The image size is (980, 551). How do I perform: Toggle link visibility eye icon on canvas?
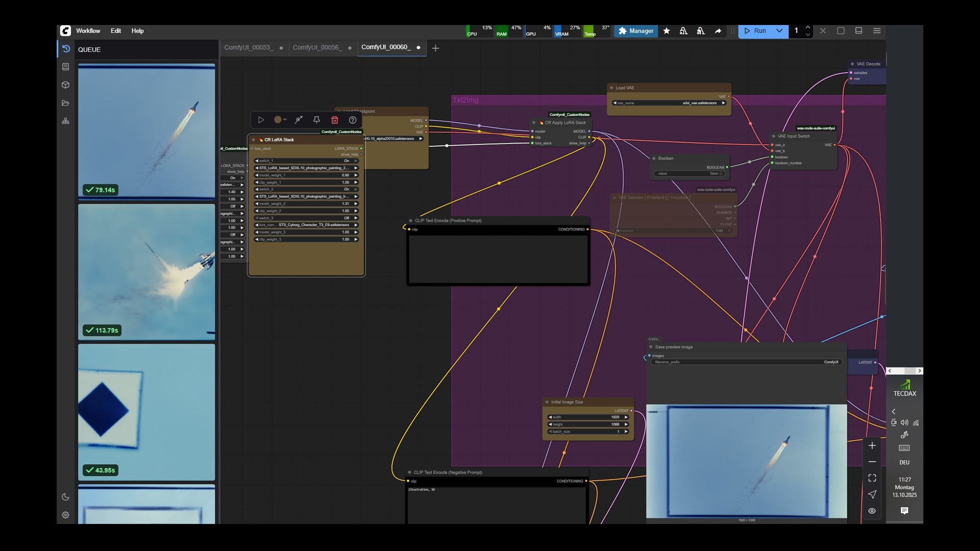pyautogui.click(x=872, y=511)
